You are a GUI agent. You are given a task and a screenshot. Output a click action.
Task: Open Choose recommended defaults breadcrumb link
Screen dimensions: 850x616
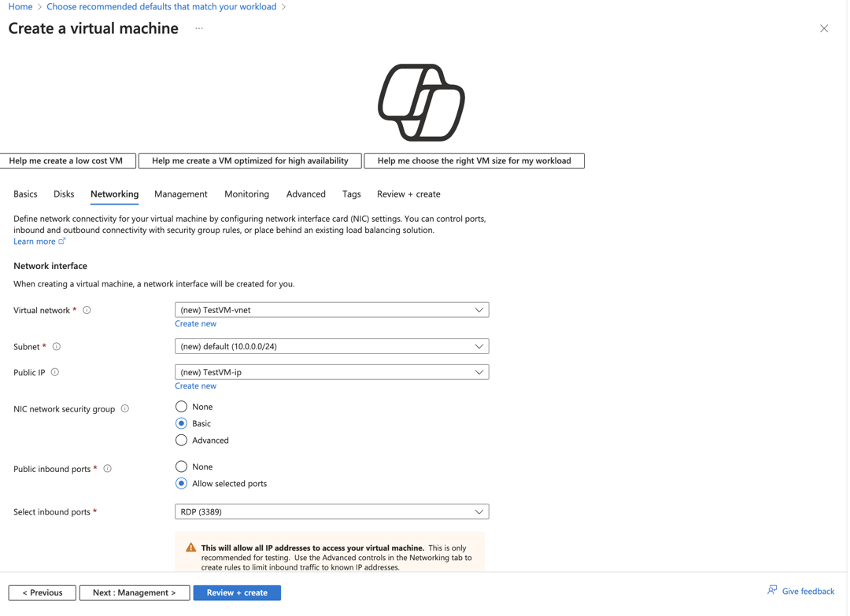tap(161, 6)
